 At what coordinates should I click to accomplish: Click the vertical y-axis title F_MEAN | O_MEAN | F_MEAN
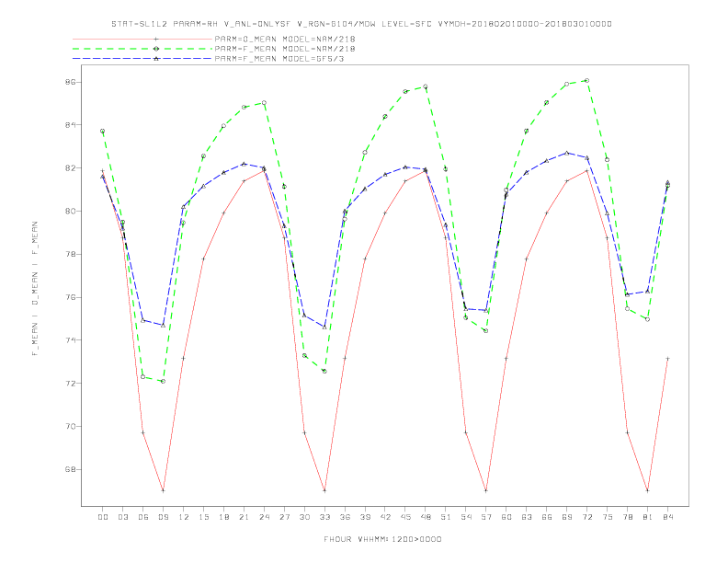coord(35,289)
